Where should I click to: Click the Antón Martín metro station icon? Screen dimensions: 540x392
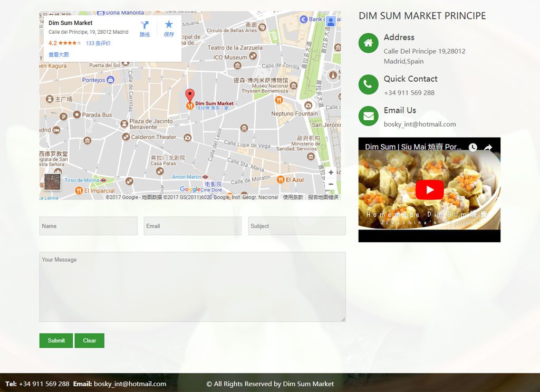pos(205,177)
